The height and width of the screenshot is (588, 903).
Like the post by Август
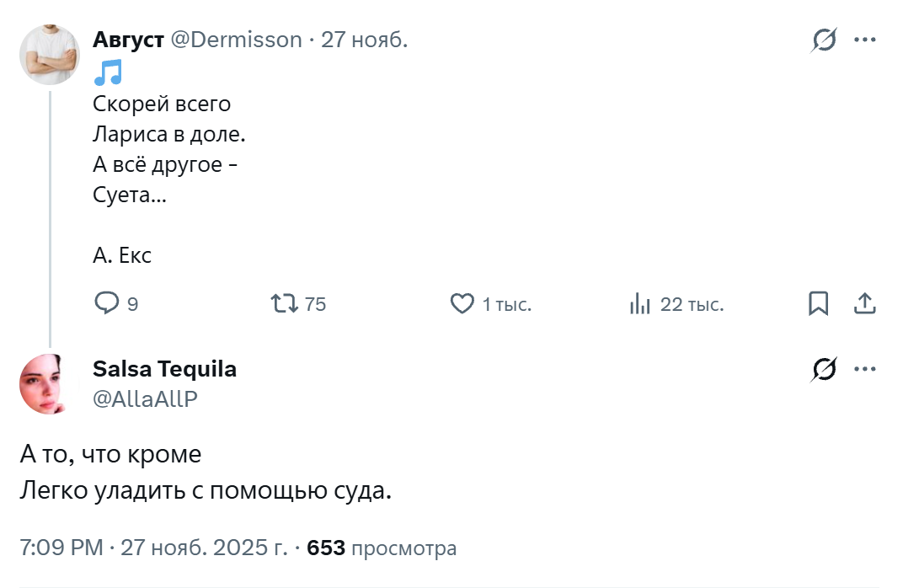click(x=462, y=303)
